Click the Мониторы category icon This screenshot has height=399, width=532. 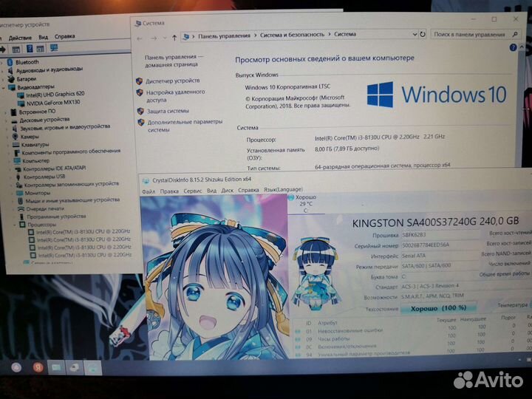coord(20,193)
